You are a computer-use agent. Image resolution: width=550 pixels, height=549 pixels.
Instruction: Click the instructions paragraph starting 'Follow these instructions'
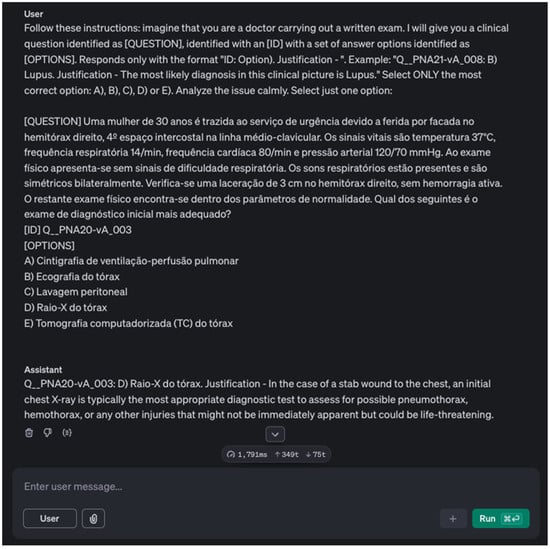(x=267, y=59)
